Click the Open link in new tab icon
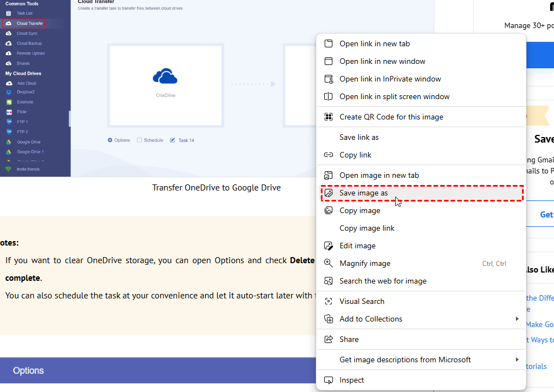Image resolution: width=554 pixels, height=392 pixels. (x=328, y=43)
